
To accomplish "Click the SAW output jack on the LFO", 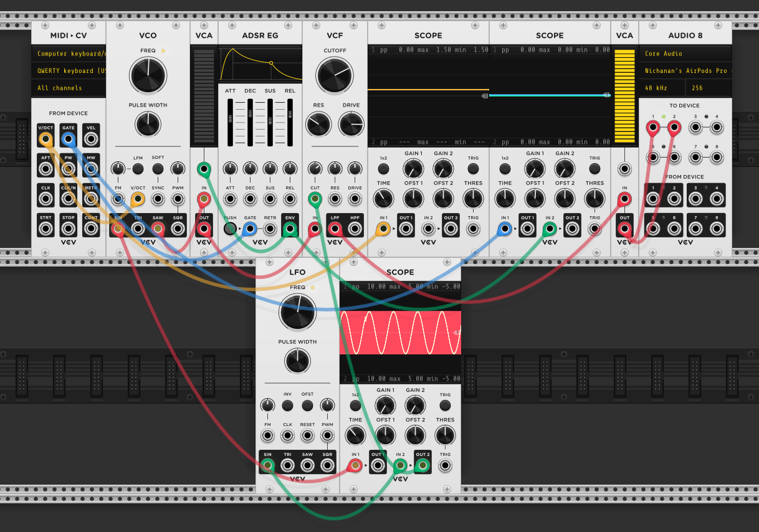I will (308, 465).
